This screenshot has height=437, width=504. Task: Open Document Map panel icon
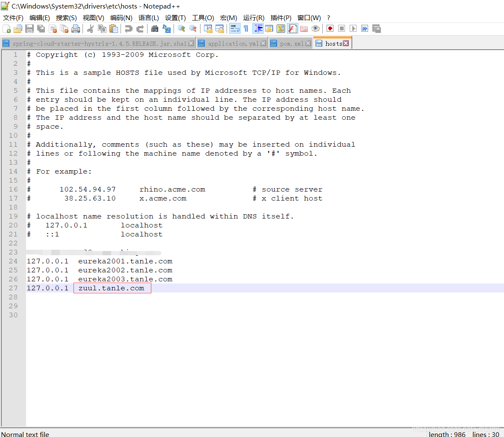(280, 29)
